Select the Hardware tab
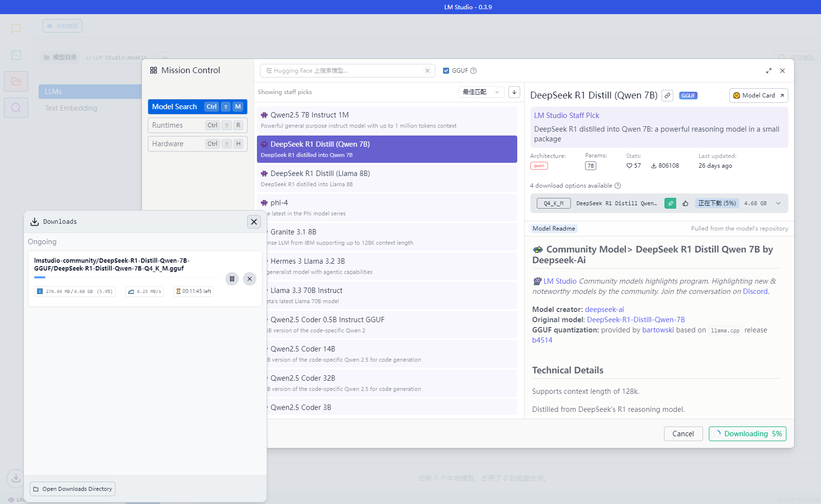Screen dimensions: 821x504 197,144
